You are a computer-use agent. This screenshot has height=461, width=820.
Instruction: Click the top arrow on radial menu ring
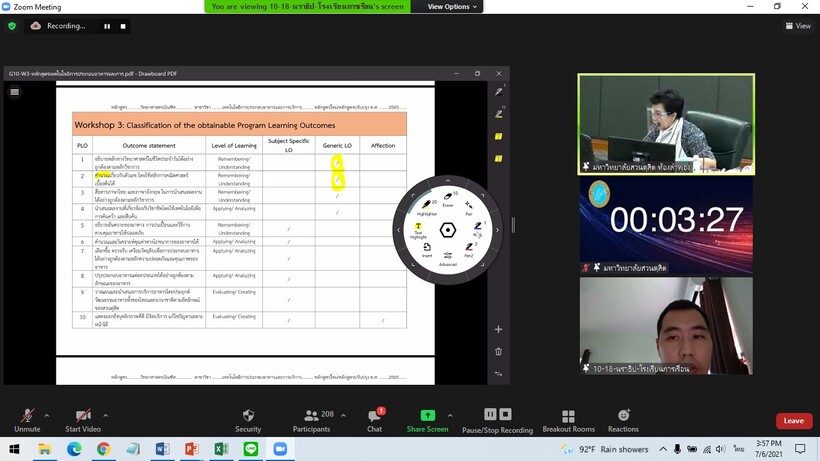pos(448,180)
